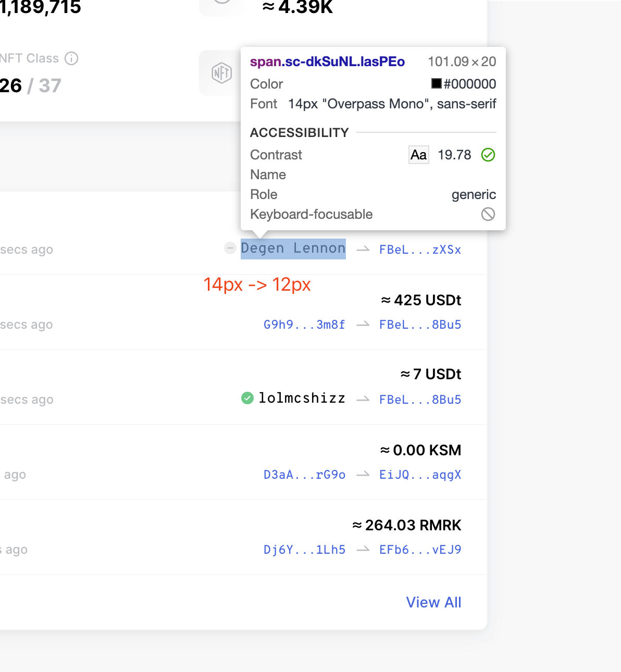Click the green contrast pass checkmark icon
The image size is (621, 672).
(x=488, y=155)
